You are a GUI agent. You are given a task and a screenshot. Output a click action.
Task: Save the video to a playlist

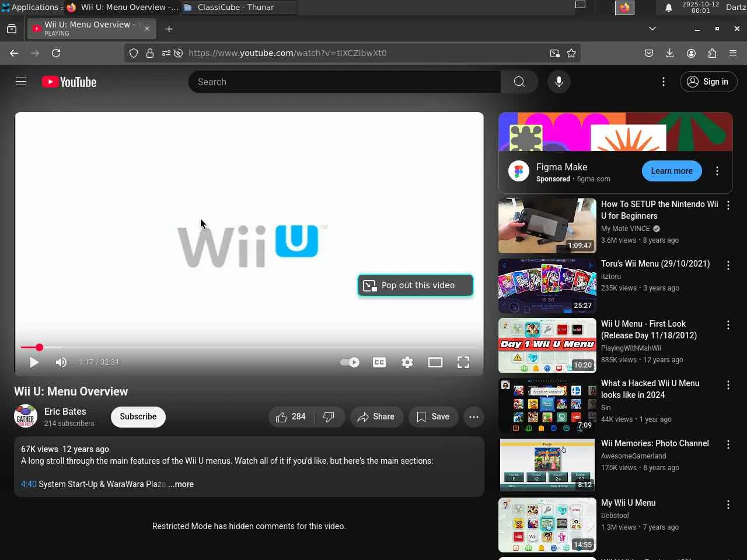(x=433, y=416)
